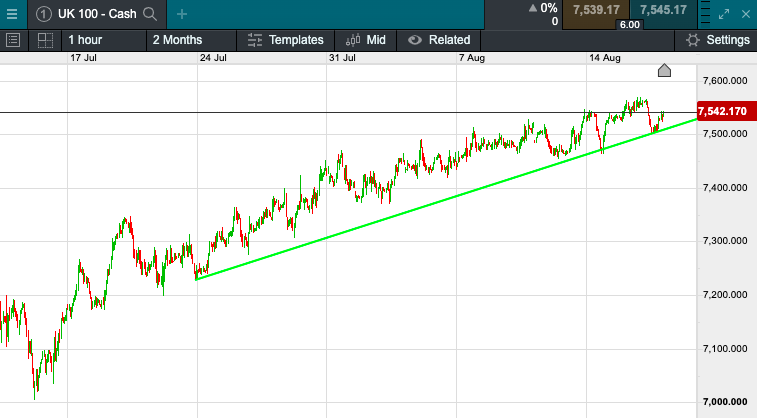The height and width of the screenshot is (418, 757).
Task: Open the hamburger menu at top left
Action: click(12, 14)
